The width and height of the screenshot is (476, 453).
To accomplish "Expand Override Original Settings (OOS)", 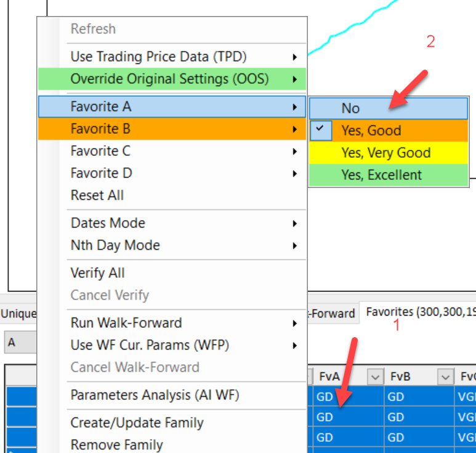I will [171, 79].
